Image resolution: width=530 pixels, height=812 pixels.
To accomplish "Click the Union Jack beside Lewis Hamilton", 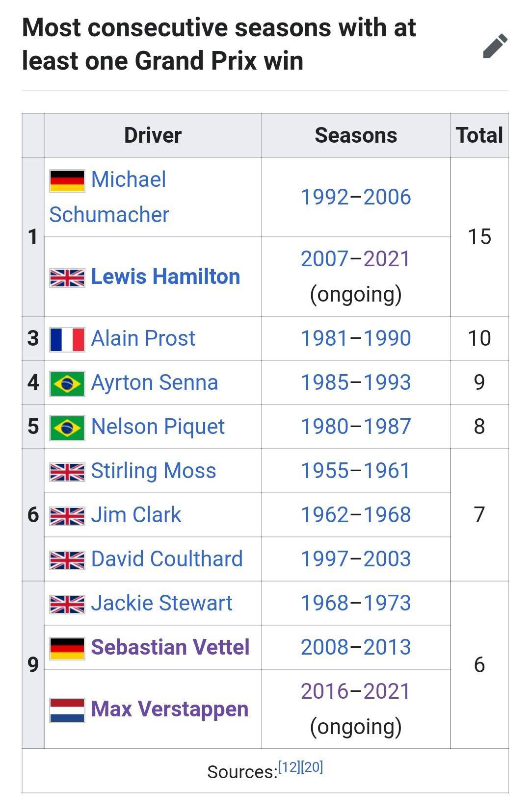I will click(67, 277).
